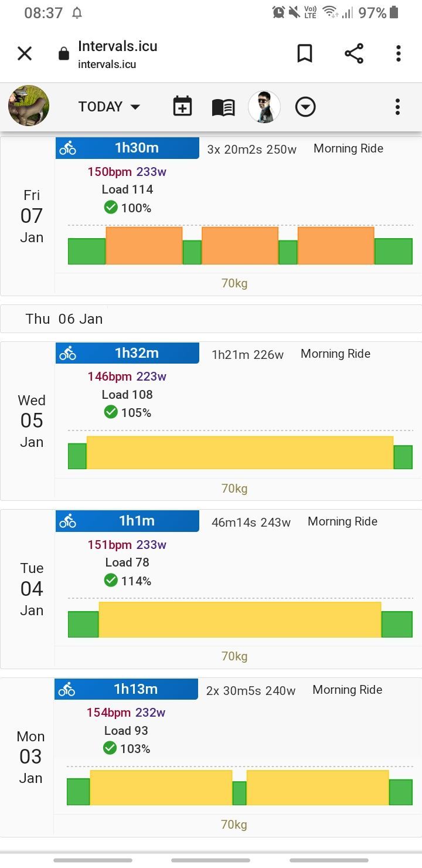Open the 1h32m Wednesday ride header
The image size is (422, 868).
click(x=137, y=353)
